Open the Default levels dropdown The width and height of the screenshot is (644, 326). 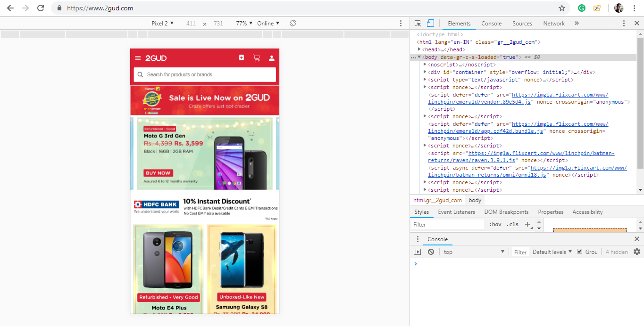click(552, 252)
